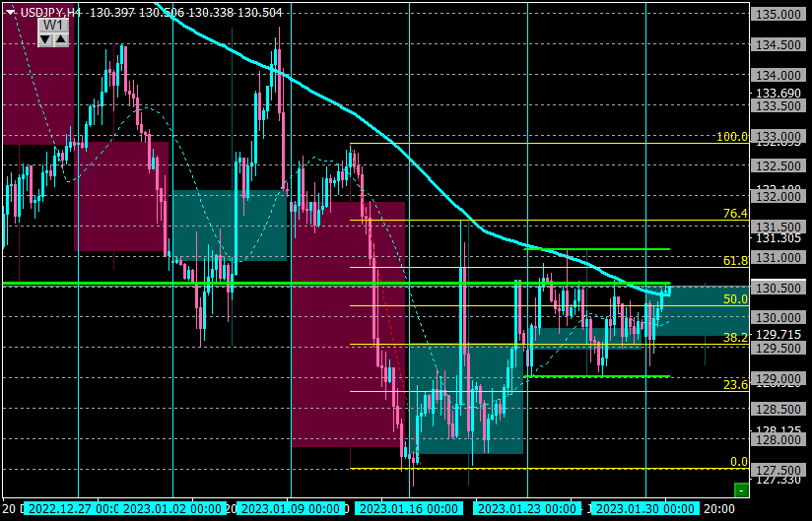Click the 2022.12.27 date marker
This screenshot has width=812, height=521.
point(71,508)
